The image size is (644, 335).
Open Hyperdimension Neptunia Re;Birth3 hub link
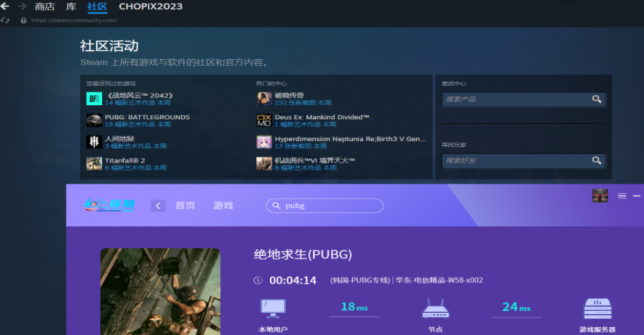[x=350, y=139]
